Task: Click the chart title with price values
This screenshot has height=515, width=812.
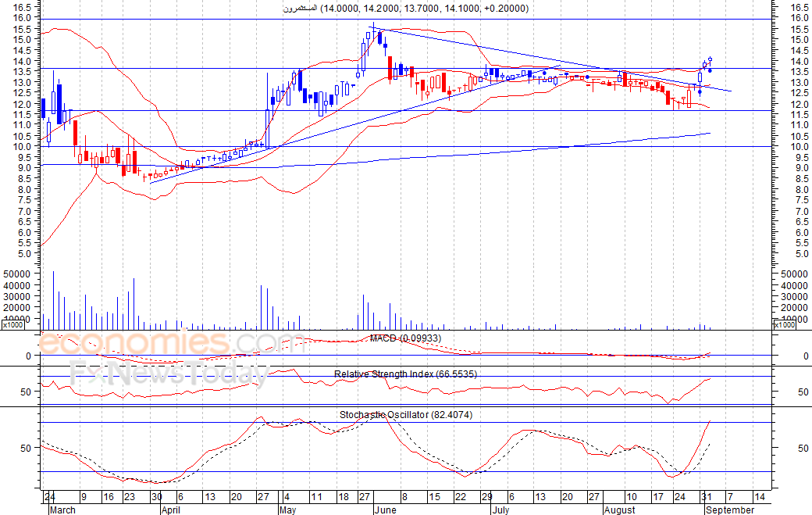Action: pos(405,9)
